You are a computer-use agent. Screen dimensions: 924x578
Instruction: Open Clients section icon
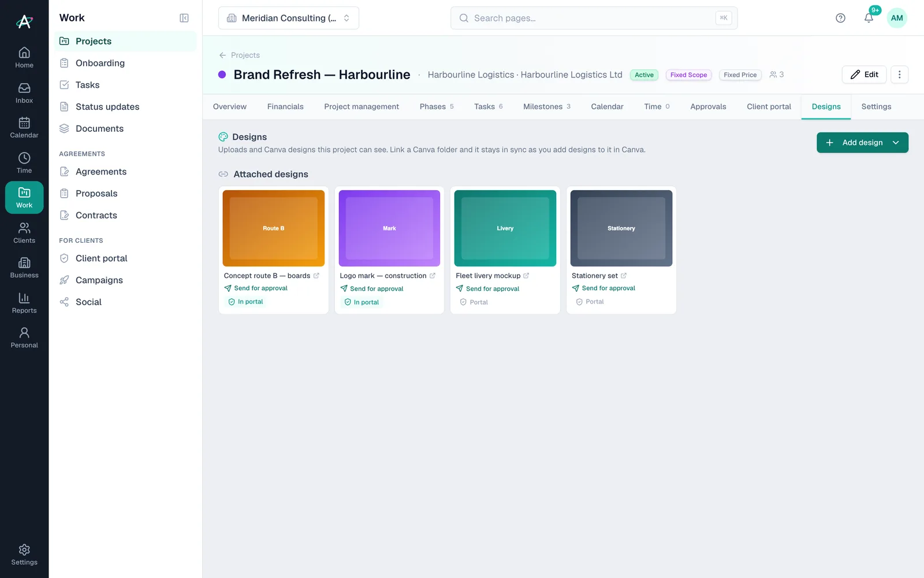tap(24, 232)
